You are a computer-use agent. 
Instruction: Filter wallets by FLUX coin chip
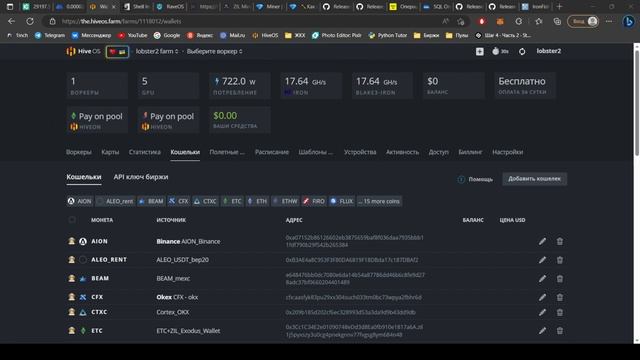(x=342, y=201)
